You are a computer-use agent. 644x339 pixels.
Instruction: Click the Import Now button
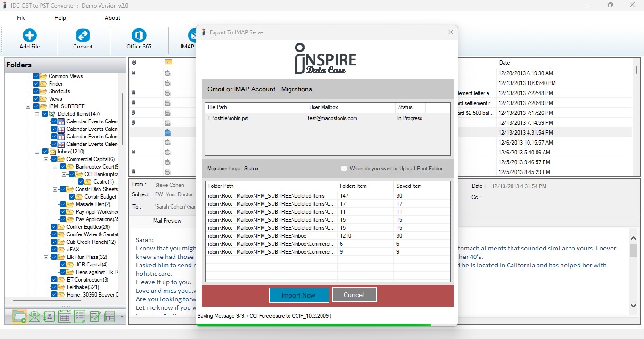click(299, 295)
